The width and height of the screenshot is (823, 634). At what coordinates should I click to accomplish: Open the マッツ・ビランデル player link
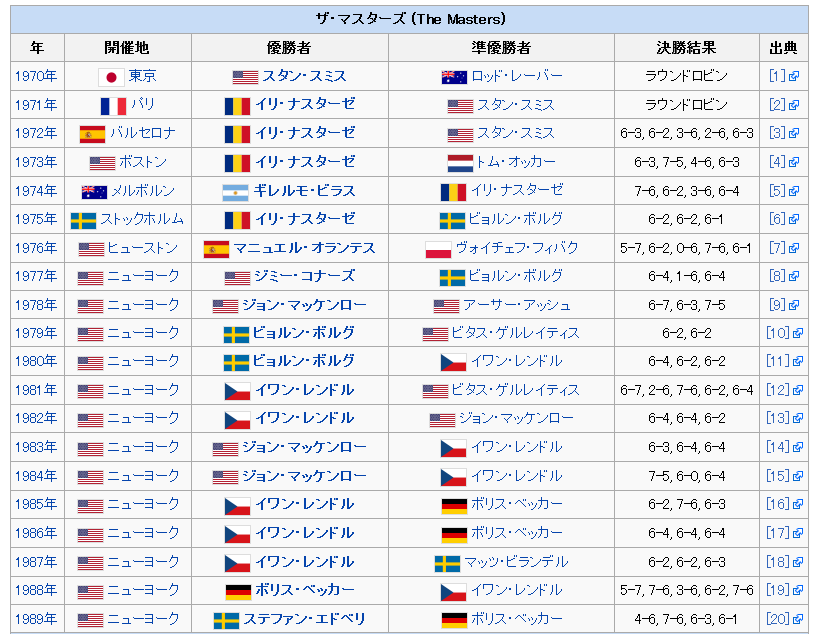coord(516,563)
